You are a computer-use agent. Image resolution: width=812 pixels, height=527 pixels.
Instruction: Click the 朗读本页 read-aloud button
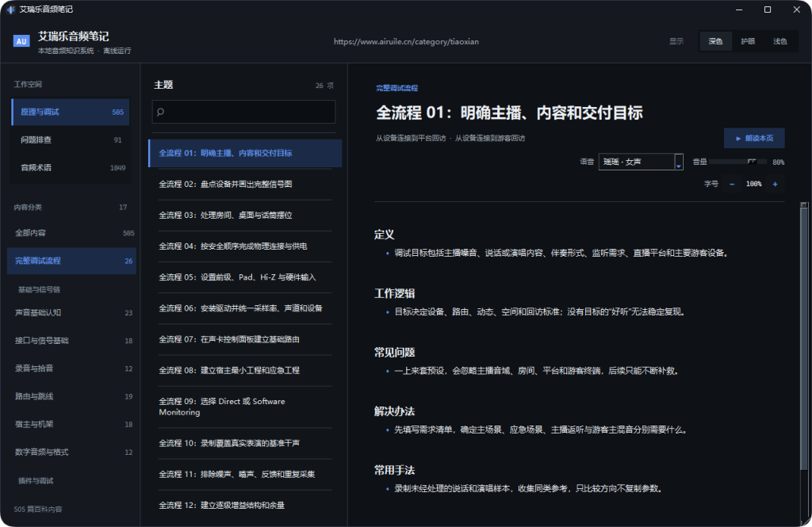click(x=754, y=138)
